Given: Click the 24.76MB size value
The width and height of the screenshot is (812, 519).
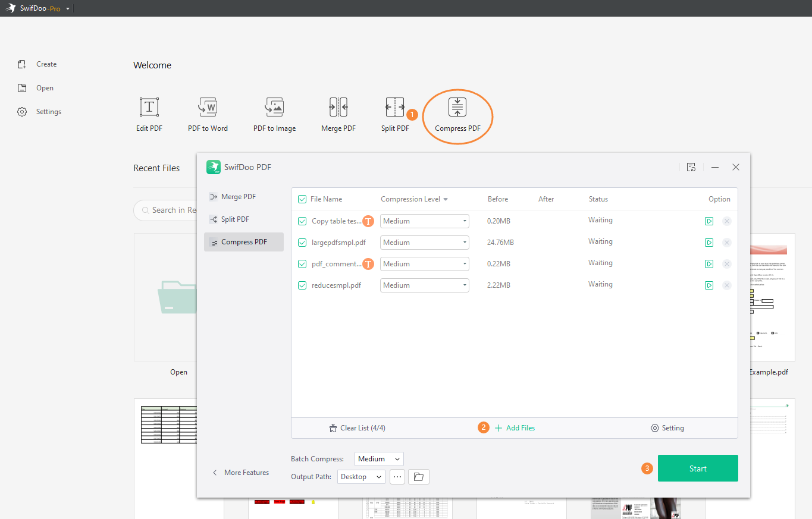Looking at the screenshot, I should coord(500,243).
